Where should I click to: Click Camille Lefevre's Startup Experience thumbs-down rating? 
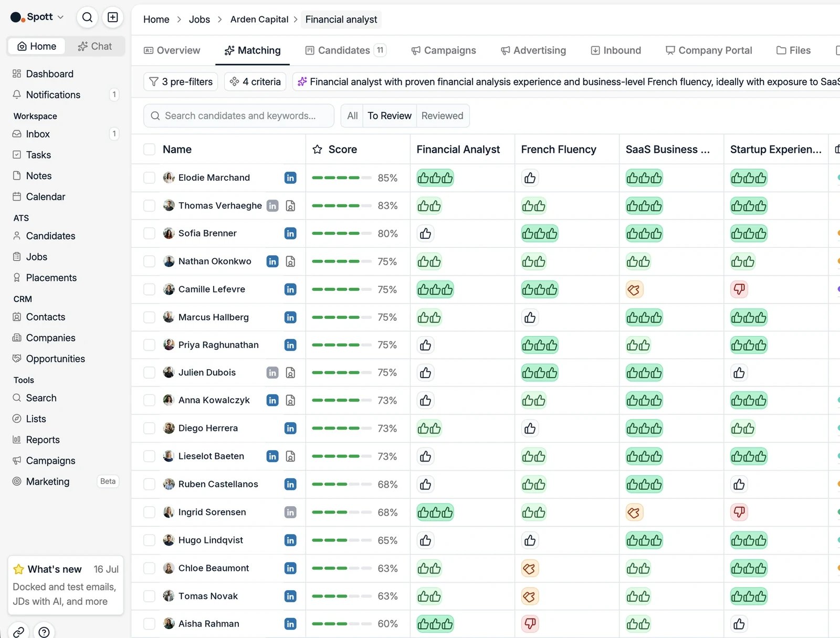[x=739, y=289]
